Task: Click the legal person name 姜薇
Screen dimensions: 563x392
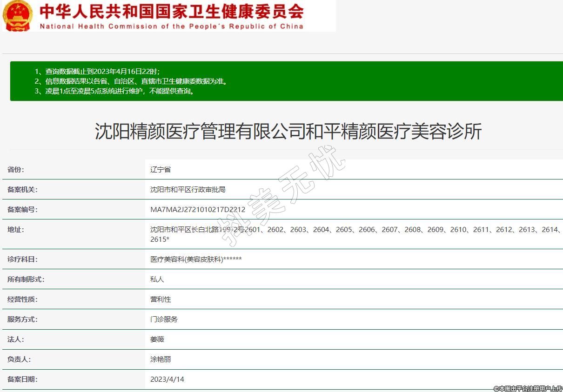Action: (x=157, y=339)
